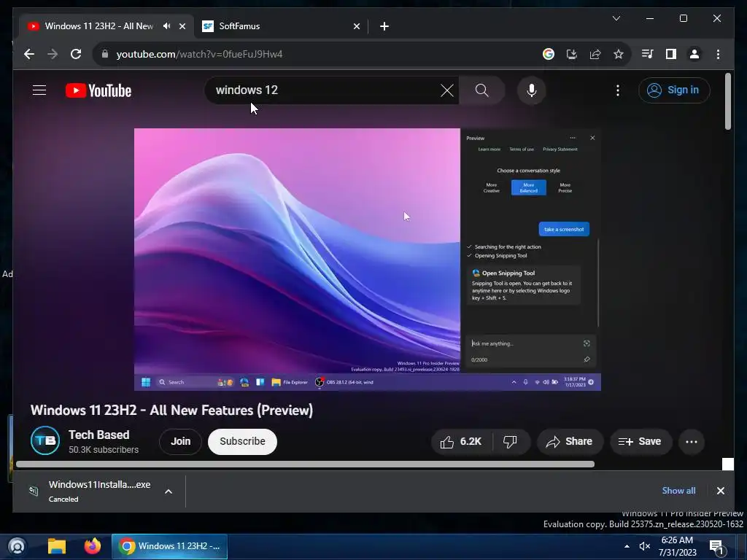Image resolution: width=747 pixels, height=560 pixels.
Task: Open the media control icon in toolbar
Action: [x=648, y=54]
